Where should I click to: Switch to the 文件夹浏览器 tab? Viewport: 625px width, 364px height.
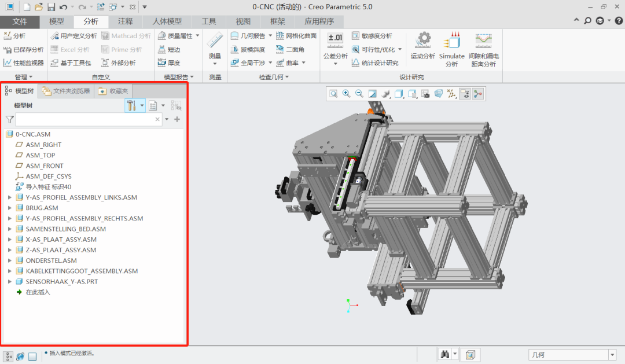pyautogui.click(x=66, y=91)
